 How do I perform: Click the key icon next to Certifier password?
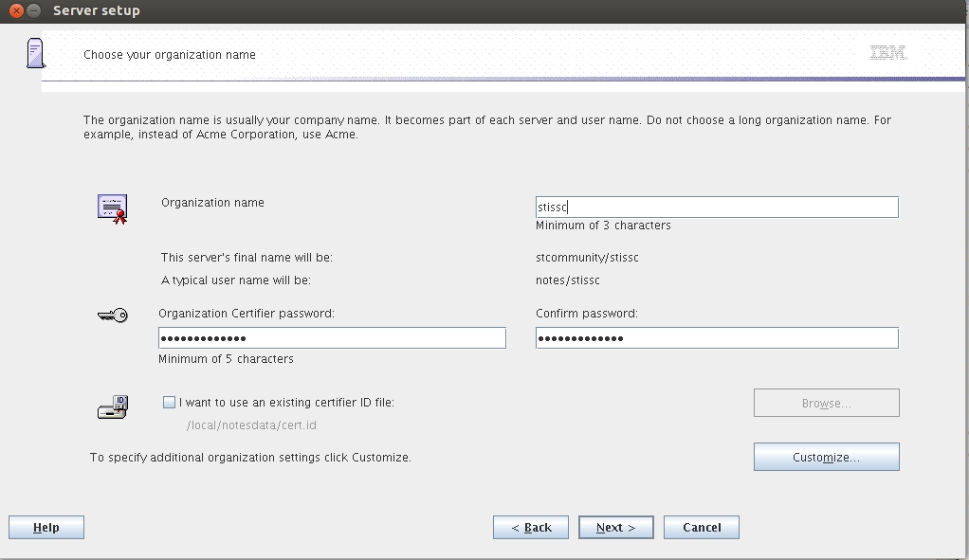coord(112,315)
